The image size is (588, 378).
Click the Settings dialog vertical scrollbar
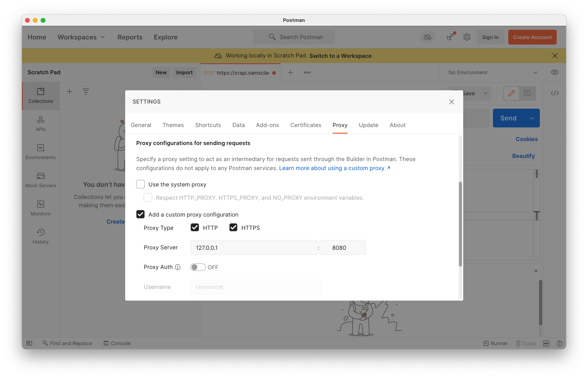pos(460,224)
